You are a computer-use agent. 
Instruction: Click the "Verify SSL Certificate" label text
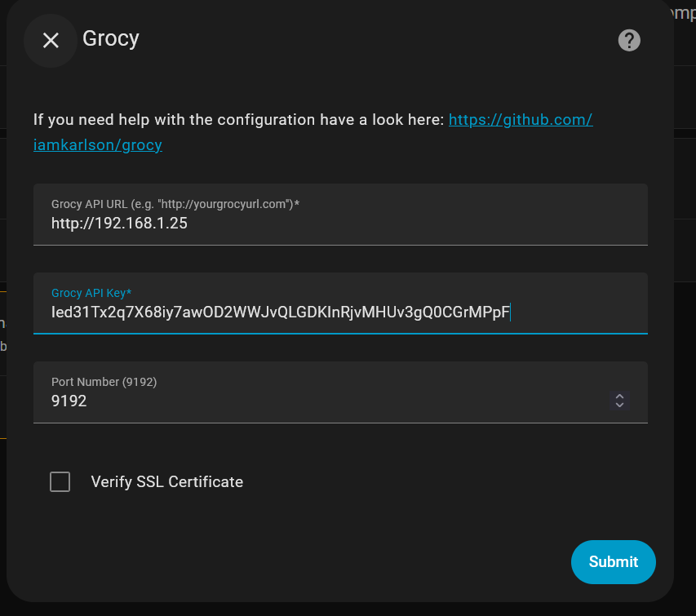[167, 481]
